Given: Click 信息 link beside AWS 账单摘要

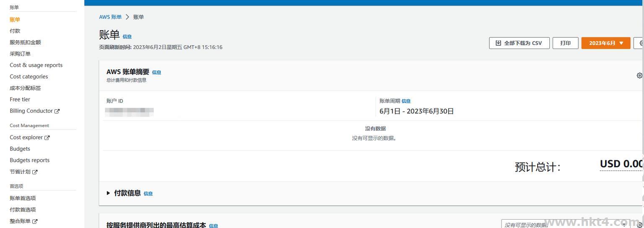Looking at the screenshot, I should (156, 73).
